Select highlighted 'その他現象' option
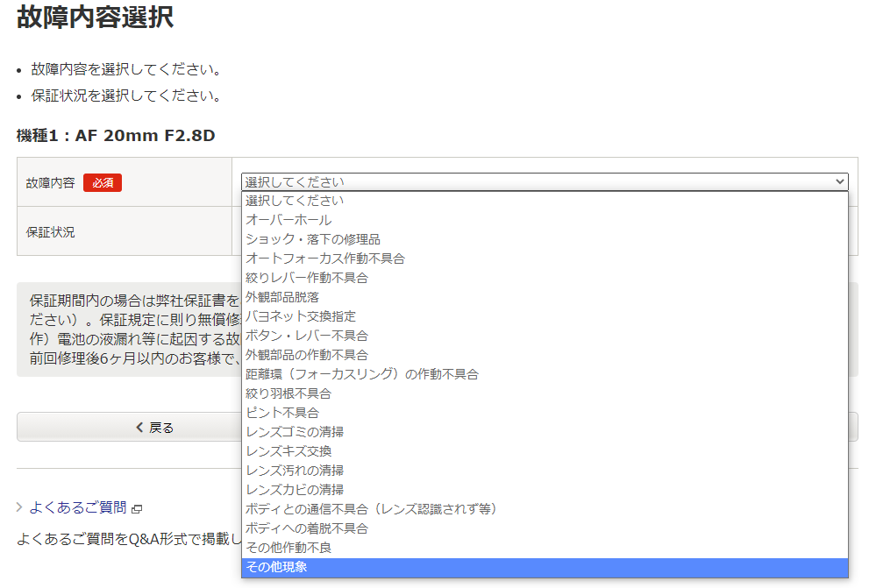 276,567
